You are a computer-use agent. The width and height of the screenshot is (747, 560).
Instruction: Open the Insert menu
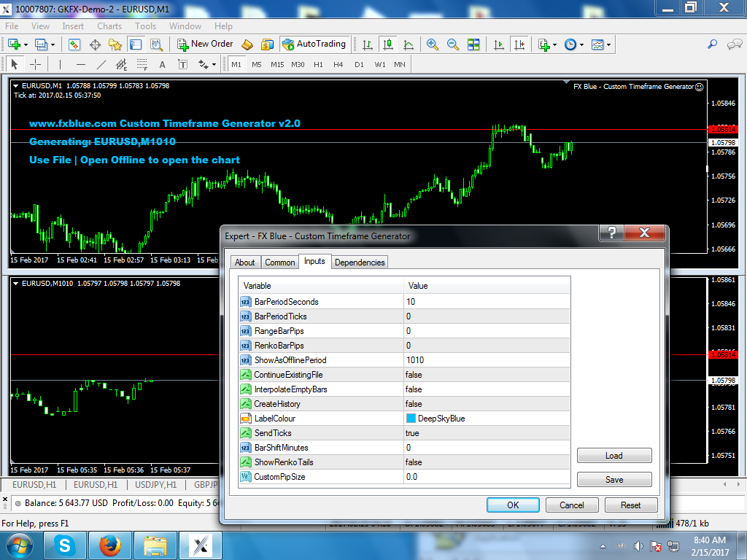[73, 26]
